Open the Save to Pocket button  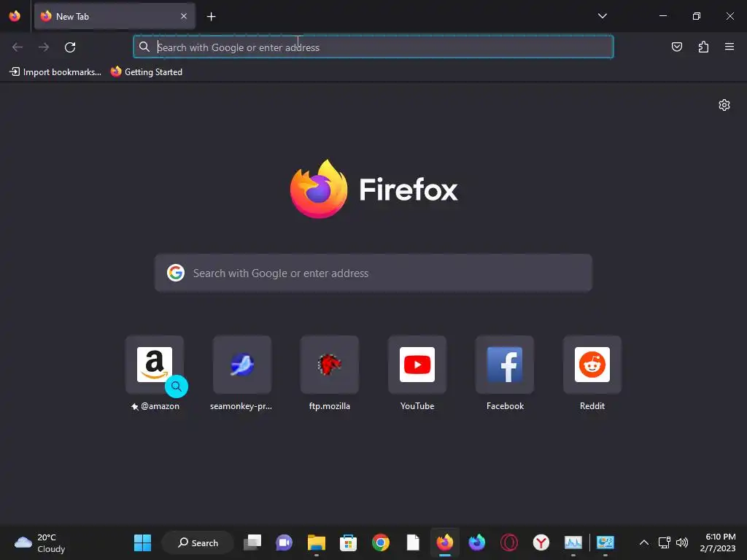pos(676,47)
